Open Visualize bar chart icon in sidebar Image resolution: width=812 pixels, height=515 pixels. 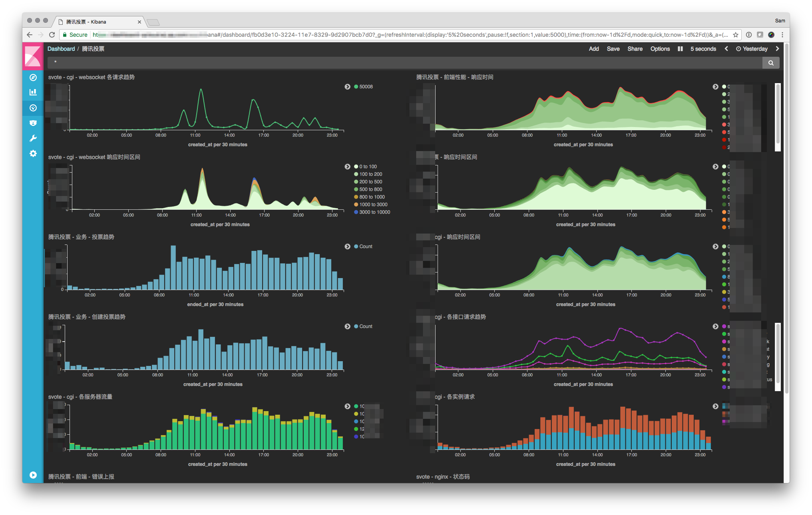33,92
